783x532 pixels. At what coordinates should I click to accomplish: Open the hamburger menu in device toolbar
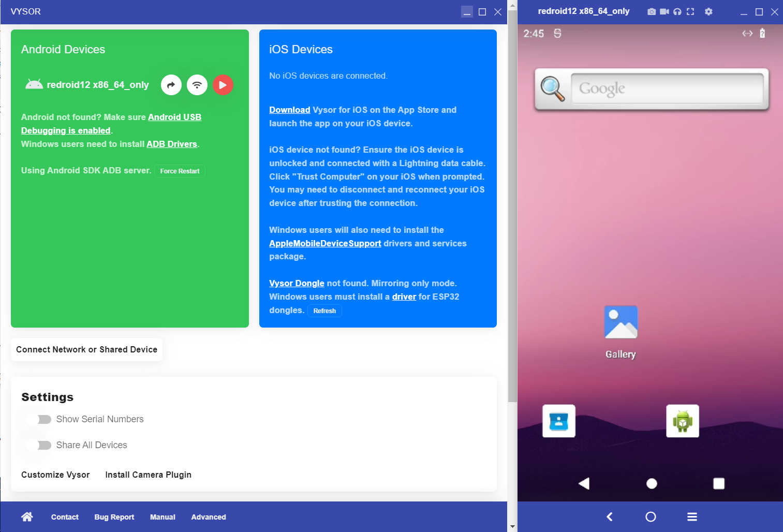coord(692,516)
